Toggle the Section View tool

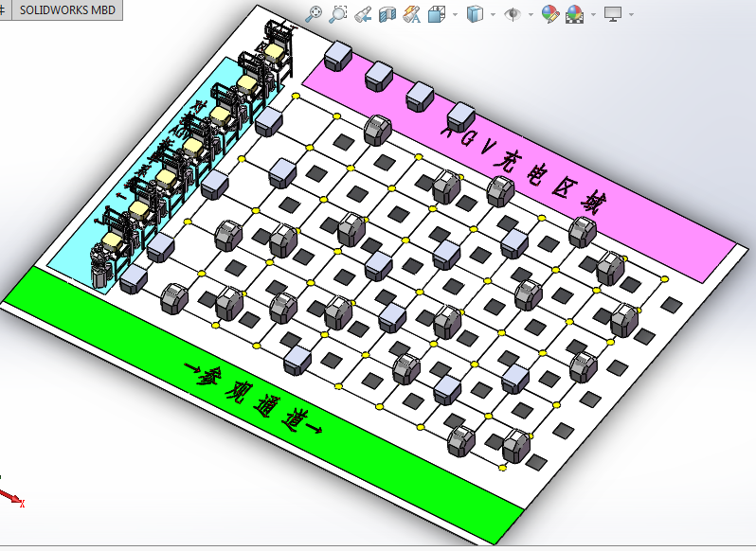coord(387,14)
